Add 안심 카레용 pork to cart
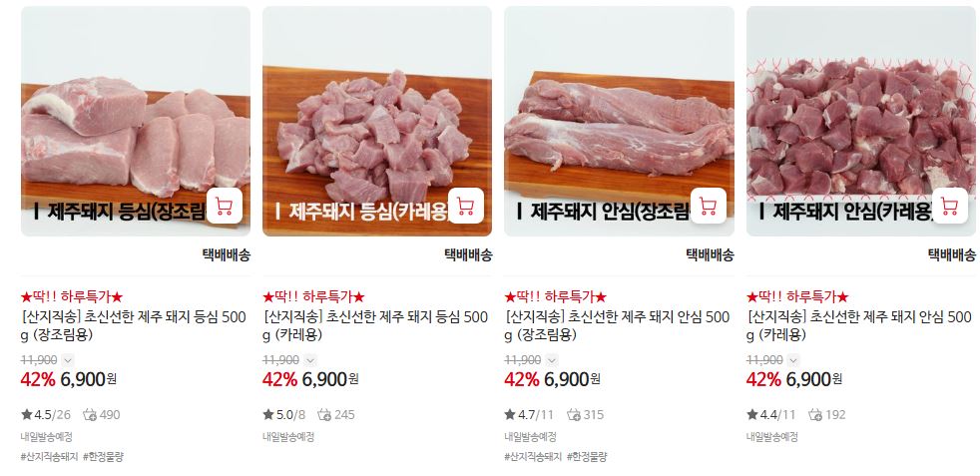This screenshot has height=476, width=980. [950, 206]
